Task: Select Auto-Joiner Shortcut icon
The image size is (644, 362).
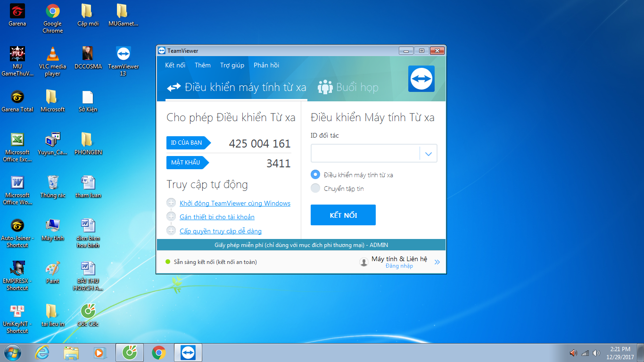Action: tap(17, 233)
